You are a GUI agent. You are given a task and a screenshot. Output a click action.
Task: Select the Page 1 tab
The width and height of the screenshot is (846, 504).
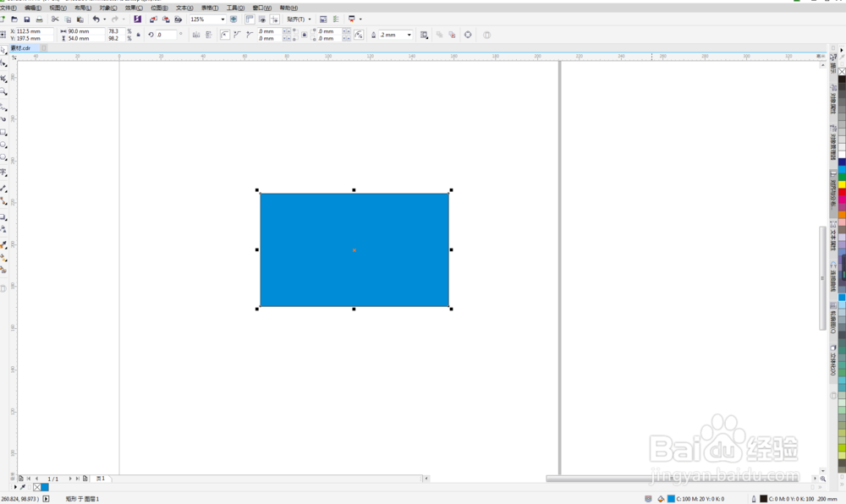point(101,479)
